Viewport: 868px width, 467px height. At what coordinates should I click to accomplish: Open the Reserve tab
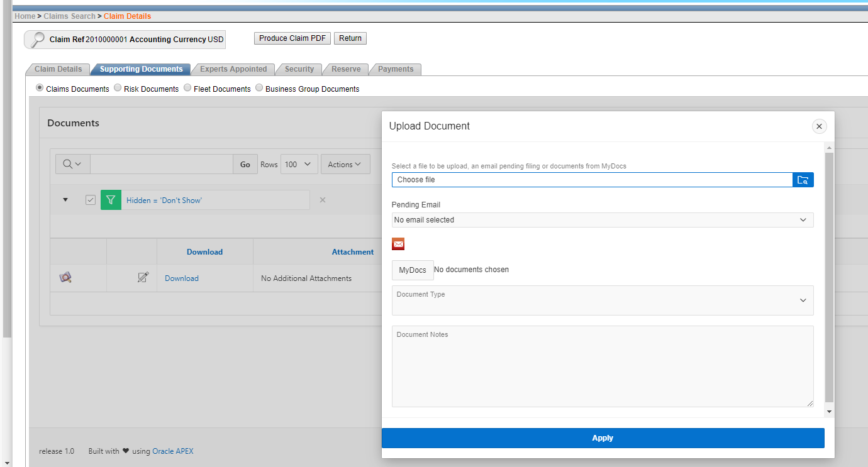pos(346,69)
